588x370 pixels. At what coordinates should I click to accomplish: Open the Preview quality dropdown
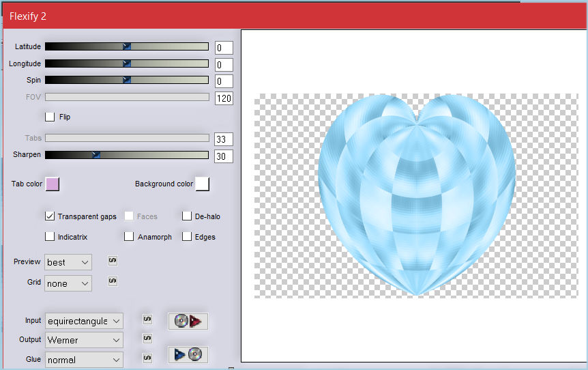pyautogui.click(x=68, y=262)
